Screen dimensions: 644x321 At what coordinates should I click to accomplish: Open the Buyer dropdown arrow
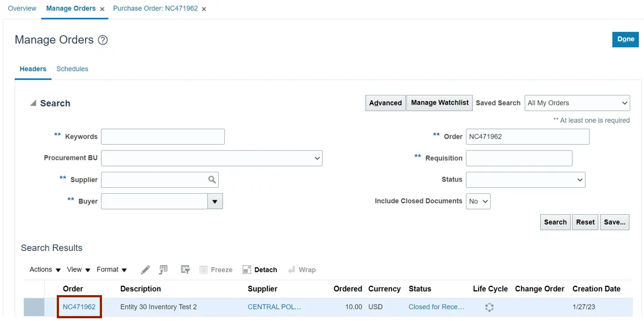214,202
